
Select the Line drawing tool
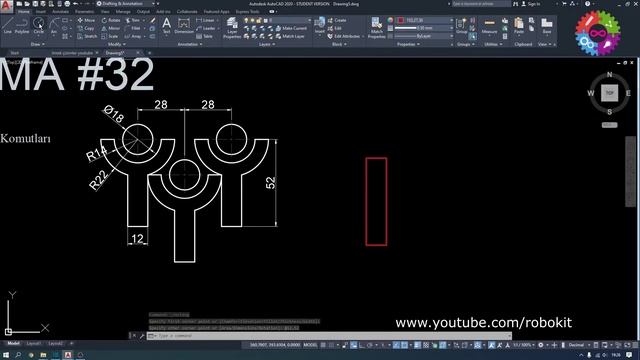click(7, 25)
